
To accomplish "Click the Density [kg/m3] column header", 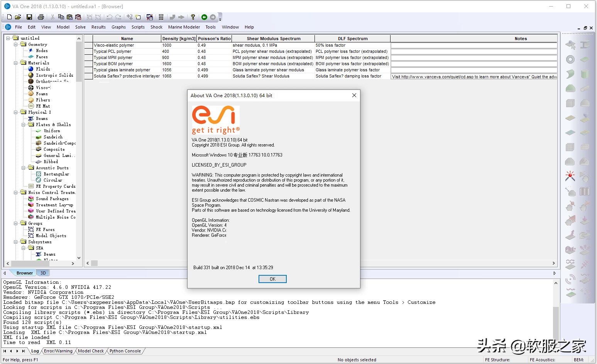I will coord(179,39).
